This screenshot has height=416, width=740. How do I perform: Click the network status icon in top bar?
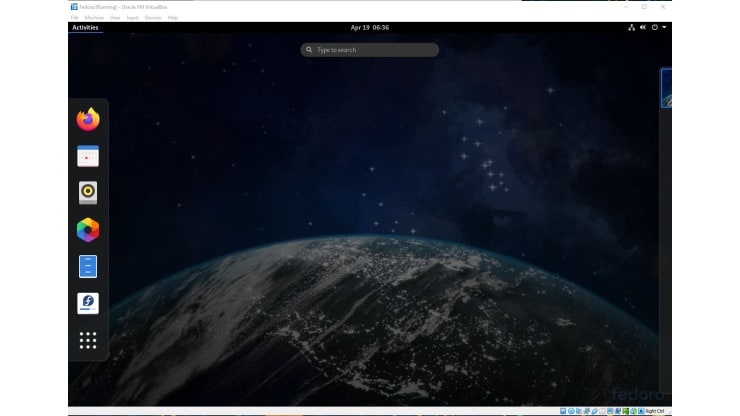tap(631, 27)
